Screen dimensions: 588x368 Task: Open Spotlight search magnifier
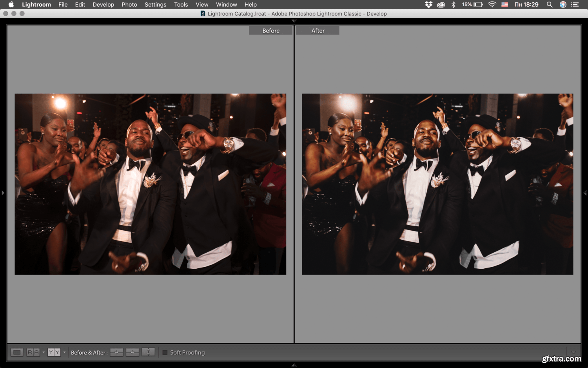550,5
